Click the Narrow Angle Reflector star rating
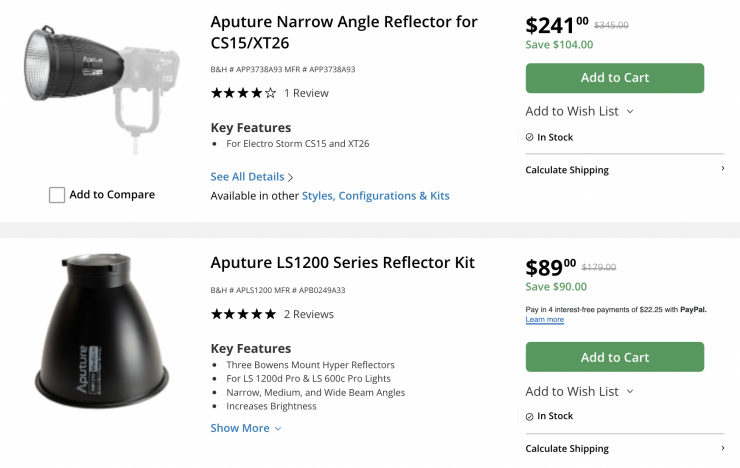Image resolution: width=740 pixels, height=468 pixels. point(243,93)
